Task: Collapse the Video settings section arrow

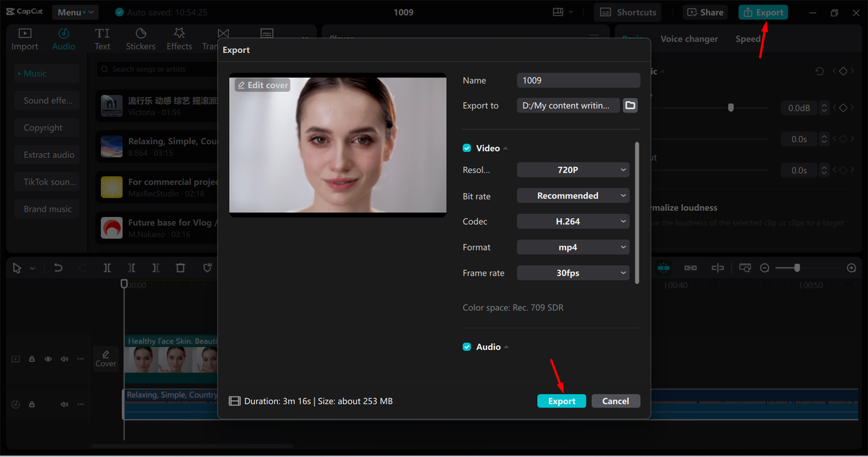Action: click(x=505, y=148)
